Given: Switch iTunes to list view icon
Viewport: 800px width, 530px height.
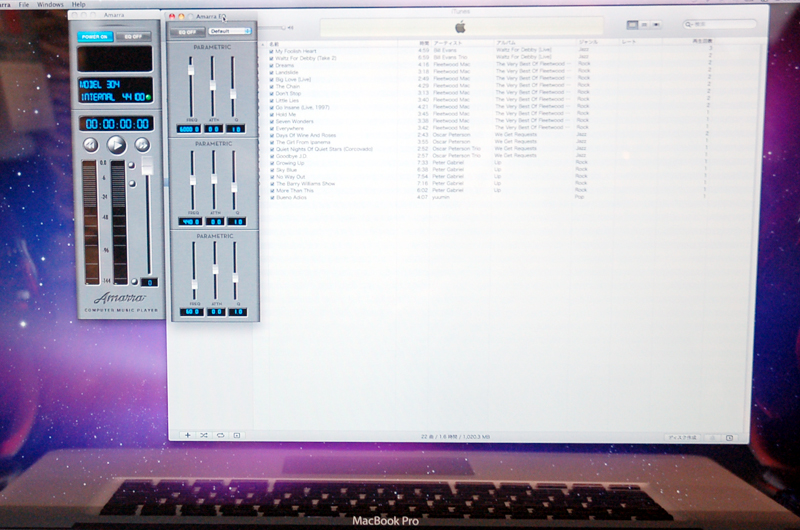Looking at the screenshot, I should coord(632,24).
